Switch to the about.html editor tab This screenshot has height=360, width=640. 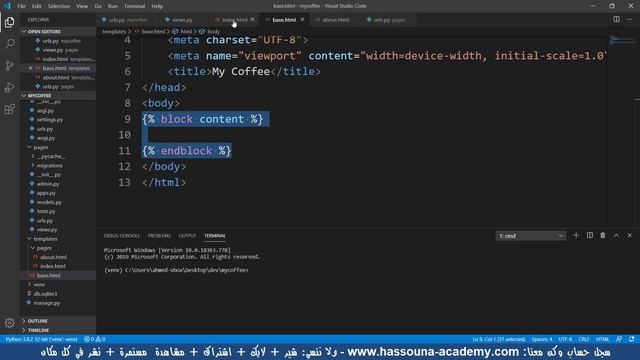click(x=336, y=20)
